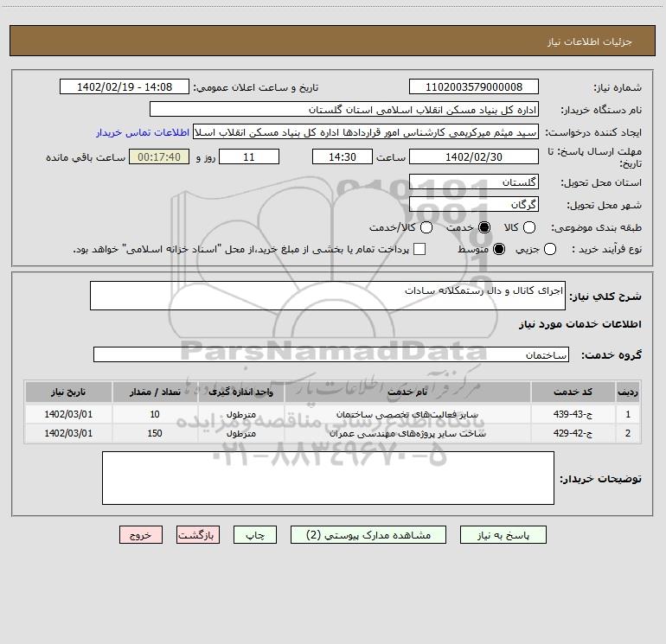Click the نام خدمت column header

click(407, 392)
